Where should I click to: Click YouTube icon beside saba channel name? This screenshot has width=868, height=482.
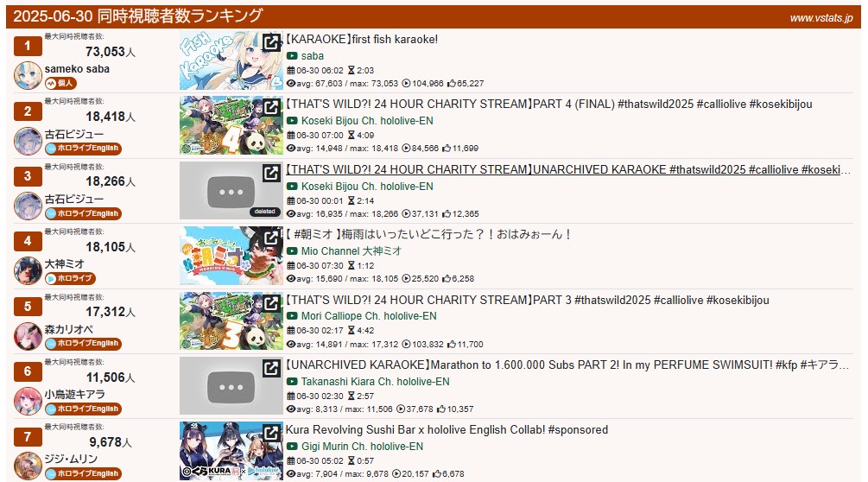[292, 56]
